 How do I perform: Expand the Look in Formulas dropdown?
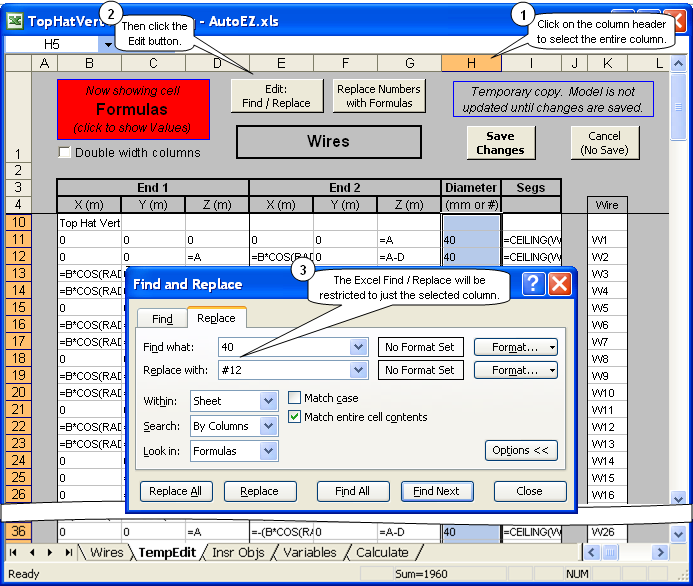[x=268, y=451]
